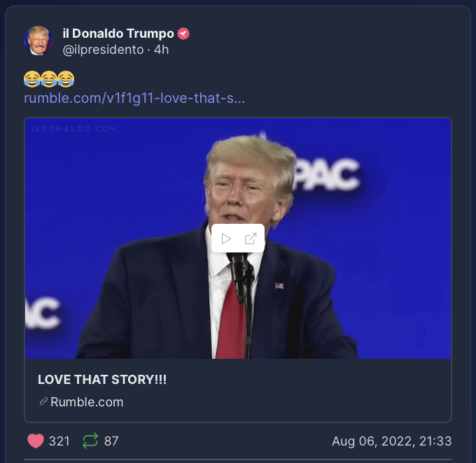
Task: Click the video preview thumbnail image
Action: click(x=238, y=238)
